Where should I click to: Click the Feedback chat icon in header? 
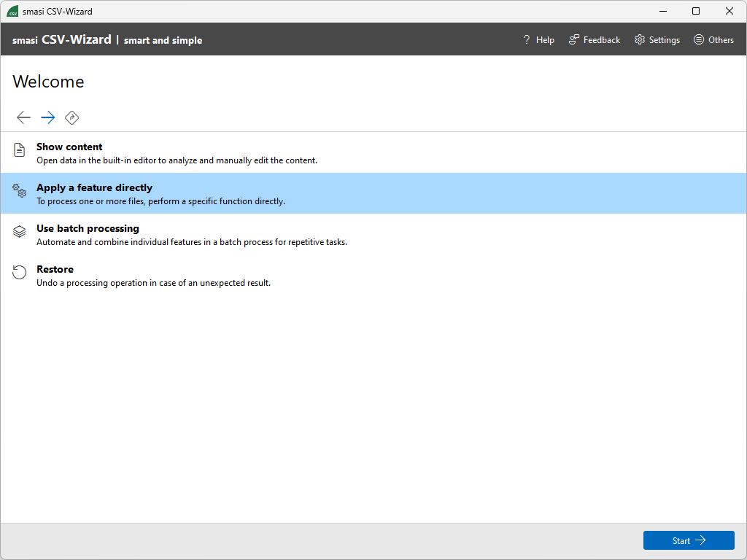(x=573, y=39)
